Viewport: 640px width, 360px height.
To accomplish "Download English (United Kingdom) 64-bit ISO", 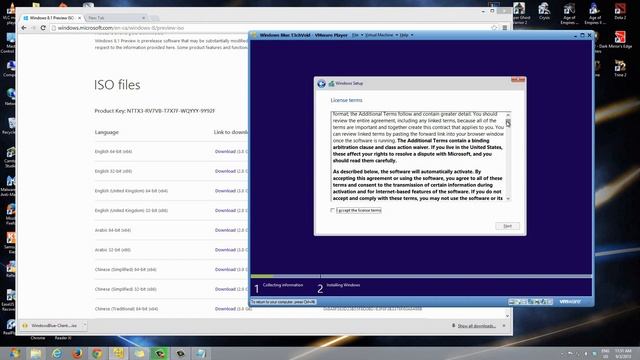I will [225, 191].
